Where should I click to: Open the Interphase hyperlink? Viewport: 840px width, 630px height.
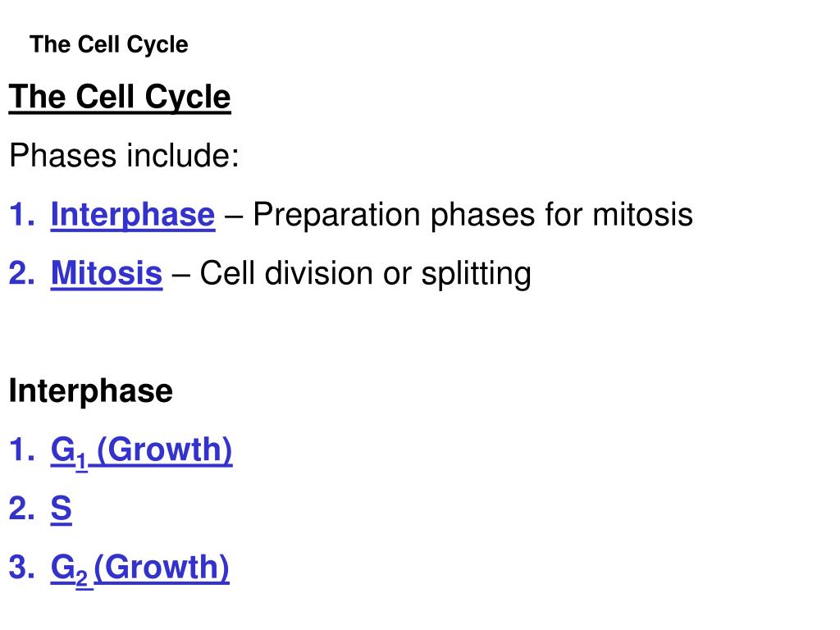tap(133, 216)
